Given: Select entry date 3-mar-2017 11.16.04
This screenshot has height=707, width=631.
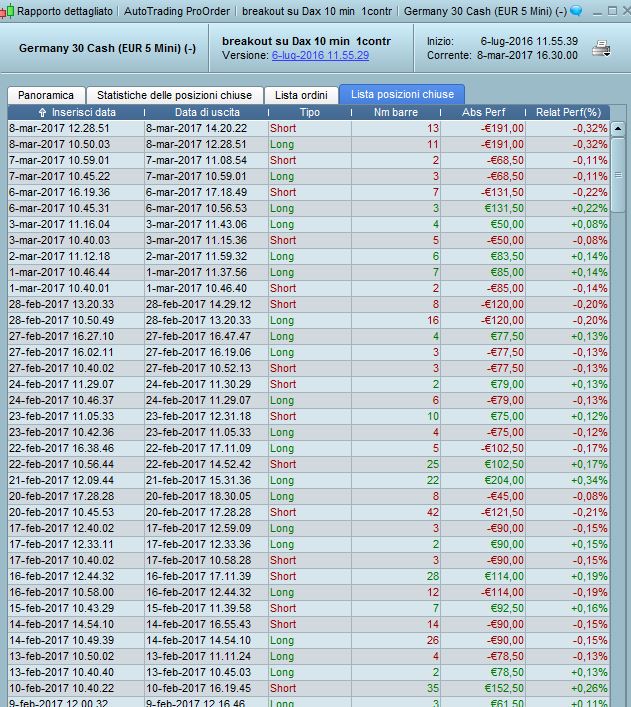Looking at the screenshot, I should [x=59, y=225].
